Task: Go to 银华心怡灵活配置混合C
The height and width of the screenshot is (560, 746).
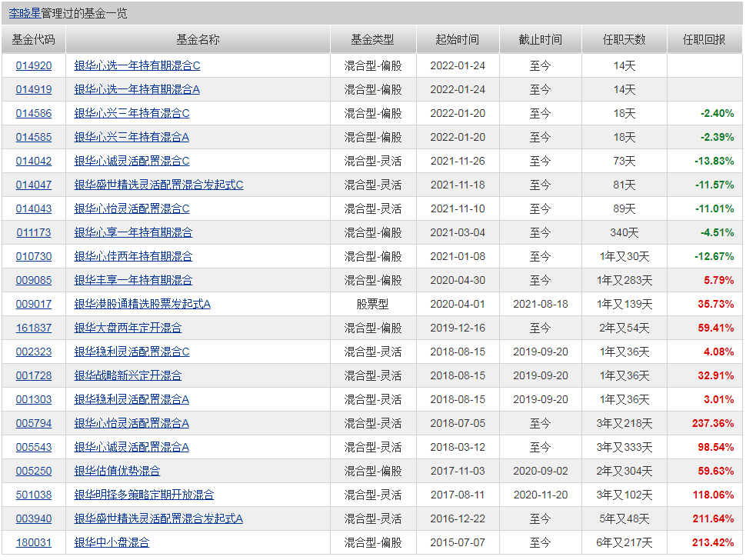Action: [x=132, y=208]
